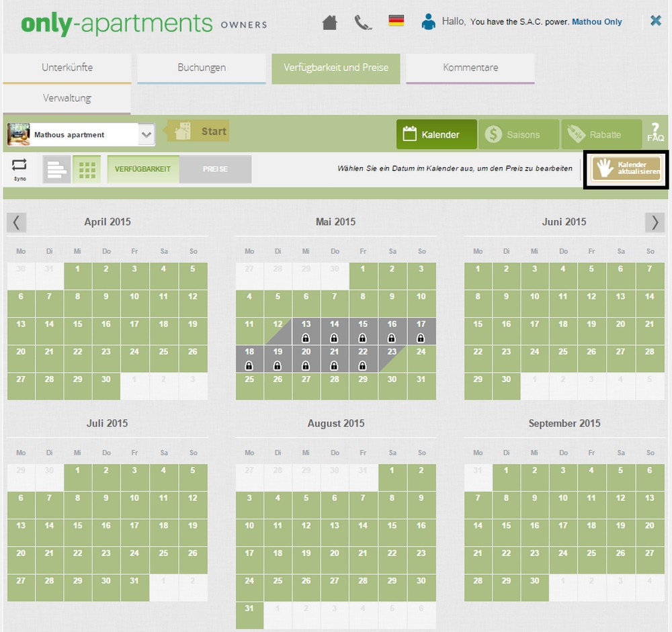Advance calendar with right arrow chevron

coord(655,222)
